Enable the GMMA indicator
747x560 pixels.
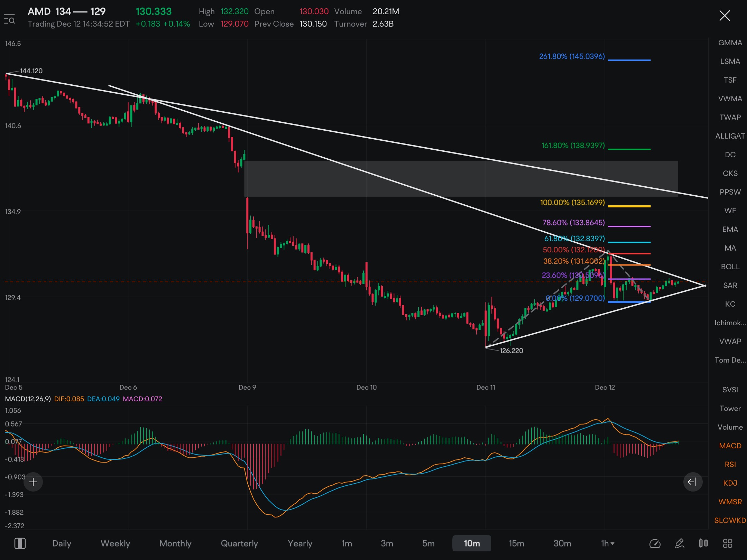tap(730, 43)
